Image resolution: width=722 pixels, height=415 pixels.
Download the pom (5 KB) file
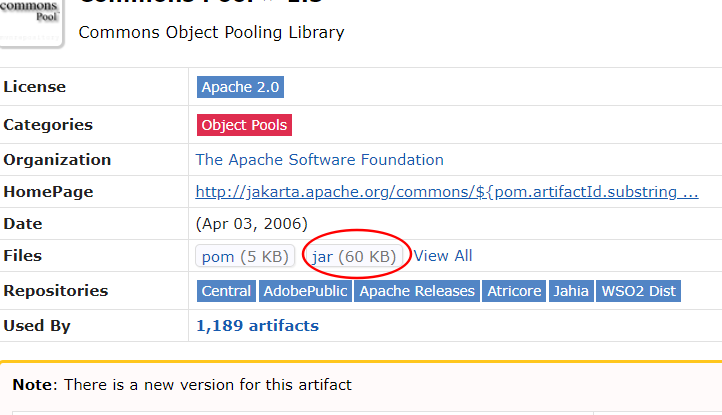[245, 256]
